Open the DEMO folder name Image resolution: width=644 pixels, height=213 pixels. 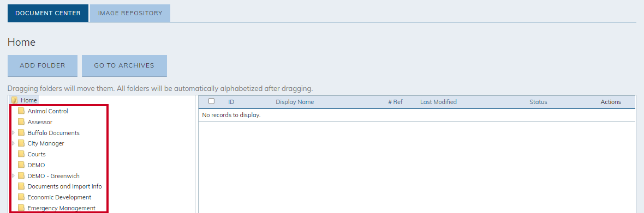[x=36, y=165]
